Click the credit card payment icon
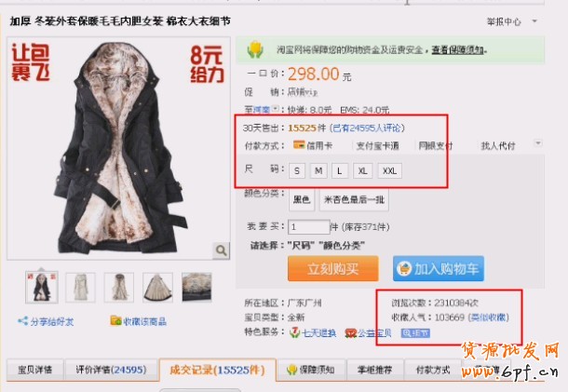Viewport: 568px width, 392px height. pos(299,145)
